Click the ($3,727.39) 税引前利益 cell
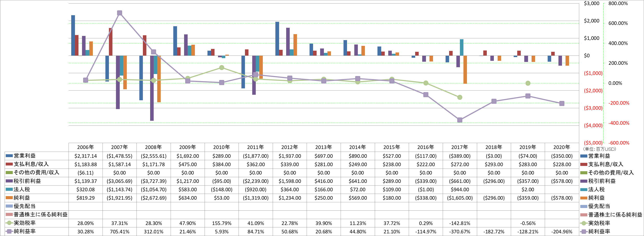The width and height of the screenshot is (644, 236). click(153, 181)
